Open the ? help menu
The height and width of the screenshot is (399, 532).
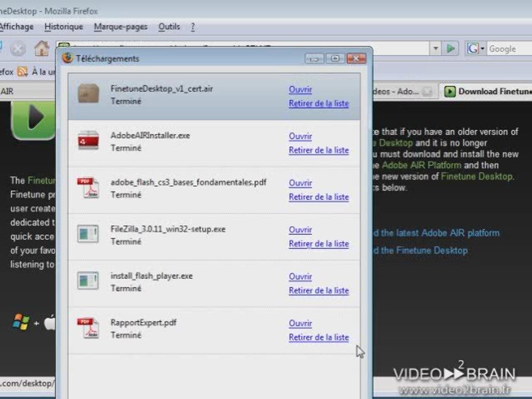coord(193,27)
